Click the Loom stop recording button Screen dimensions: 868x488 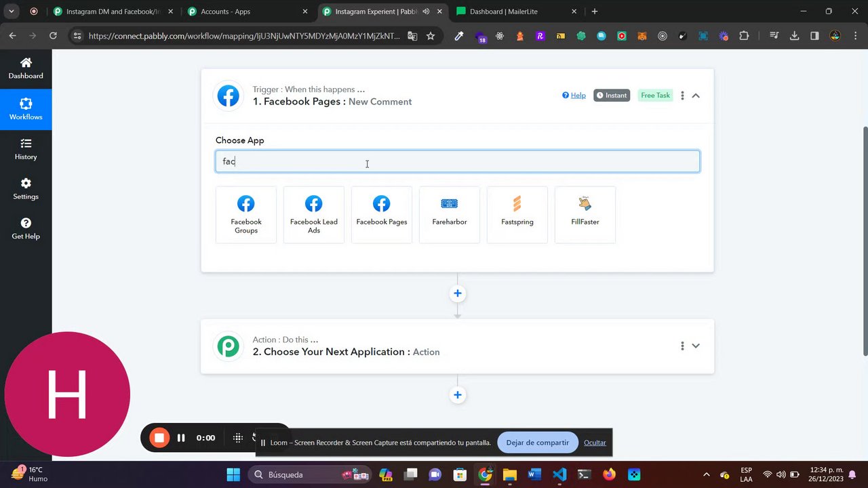(159, 438)
